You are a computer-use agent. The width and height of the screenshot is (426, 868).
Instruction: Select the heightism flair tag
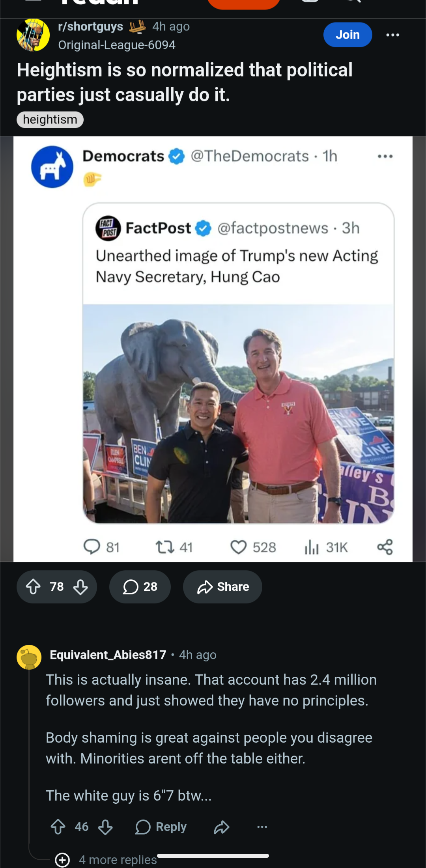point(50,119)
